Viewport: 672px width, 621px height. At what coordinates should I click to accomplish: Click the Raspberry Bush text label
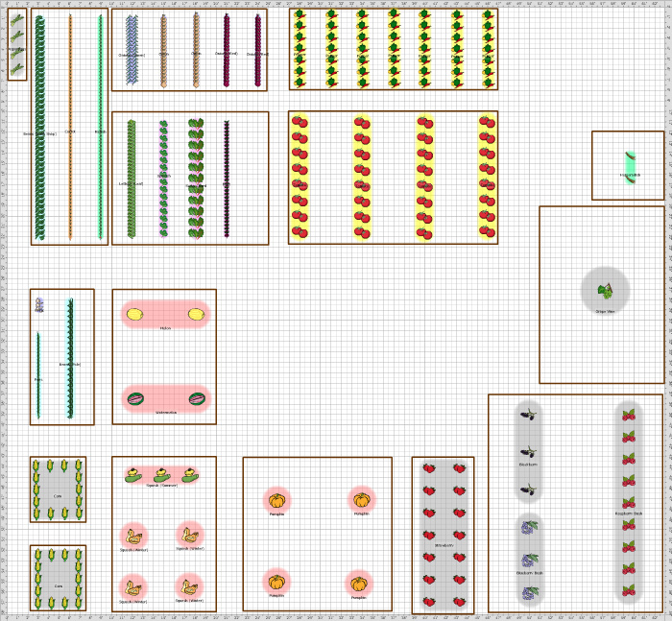tap(629, 514)
